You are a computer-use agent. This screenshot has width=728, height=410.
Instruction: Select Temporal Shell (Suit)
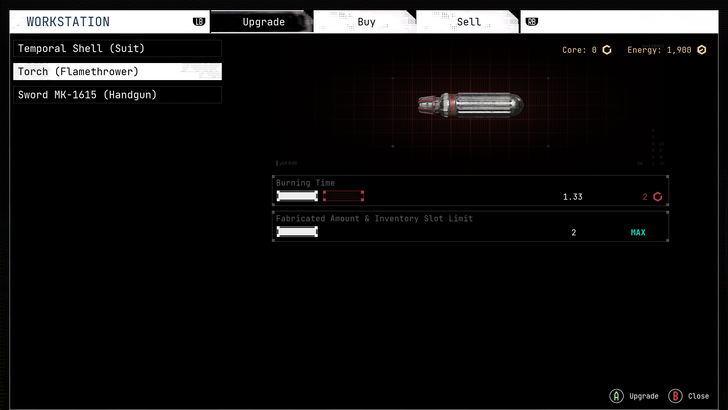[x=117, y=48]
